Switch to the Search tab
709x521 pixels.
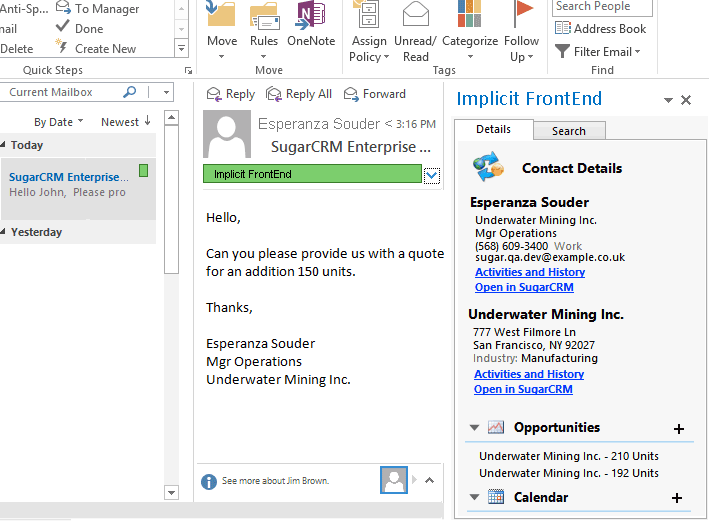tap(569, 131)
